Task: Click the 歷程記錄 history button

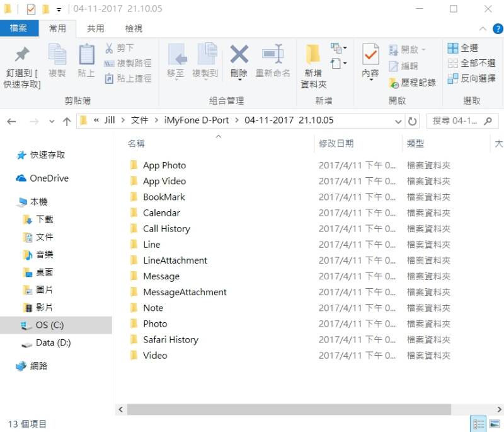Action: click(412, 83)
